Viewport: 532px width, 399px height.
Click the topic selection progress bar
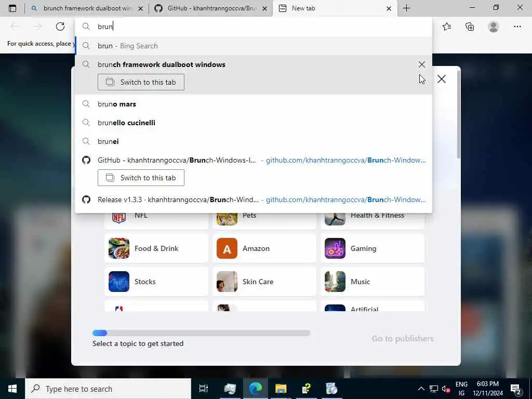pos(202,333)
